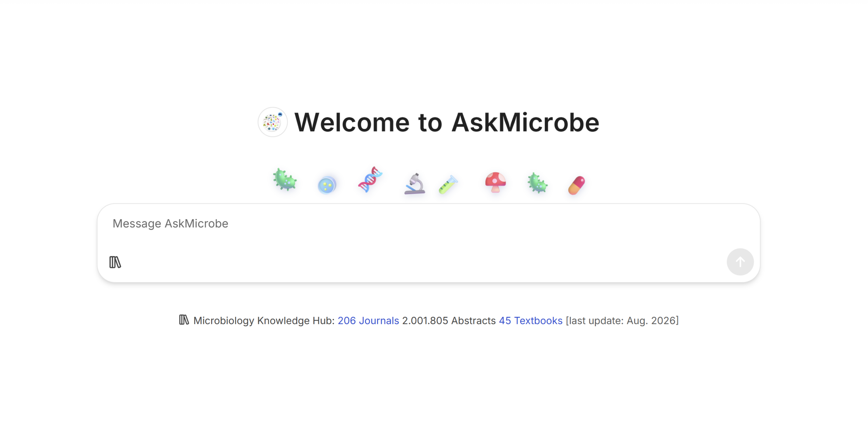The height and width of the screenshot is (425, 868).
Task: Select the green test tube emoji
Action: coord(448,185)
